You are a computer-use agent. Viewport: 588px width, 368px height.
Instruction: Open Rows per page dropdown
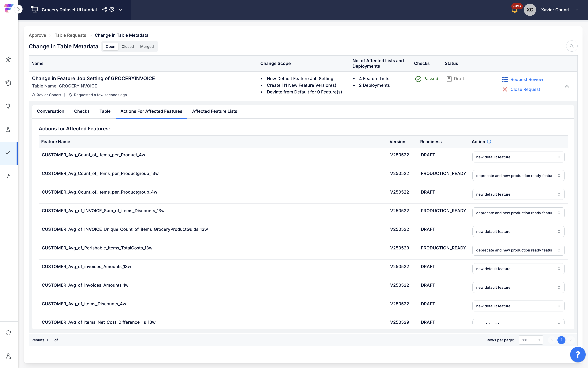tap(531, 340)
